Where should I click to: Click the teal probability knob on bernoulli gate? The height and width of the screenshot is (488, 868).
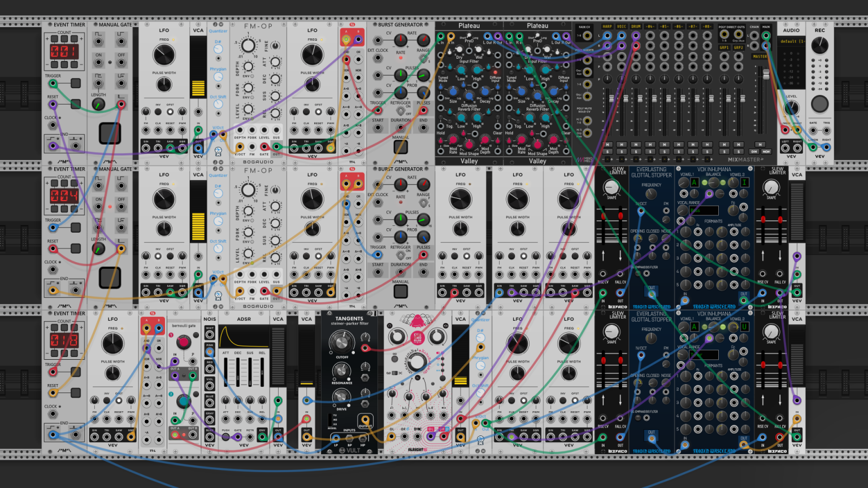point(183,401)
